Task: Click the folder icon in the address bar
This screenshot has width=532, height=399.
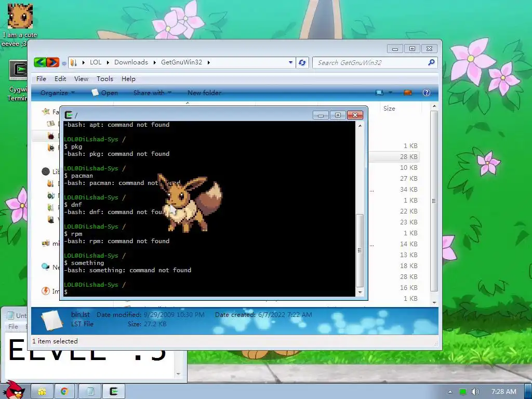Action: point(73,62)
